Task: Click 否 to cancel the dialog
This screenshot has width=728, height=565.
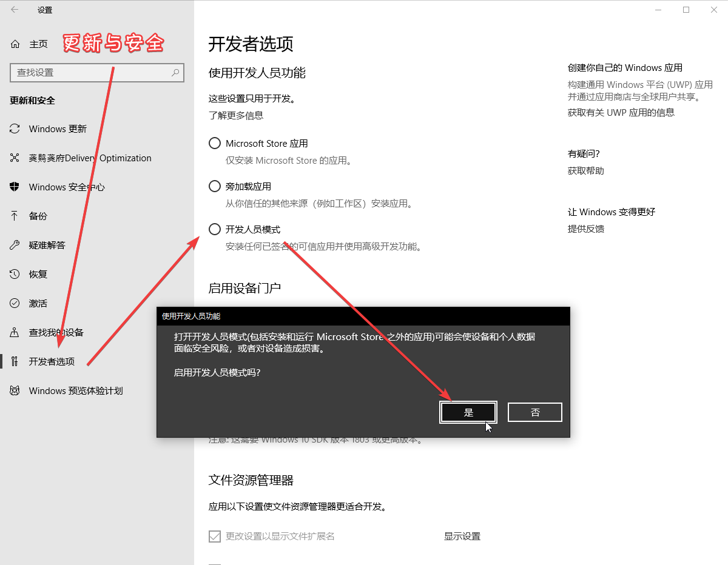Action: (534, 412)
